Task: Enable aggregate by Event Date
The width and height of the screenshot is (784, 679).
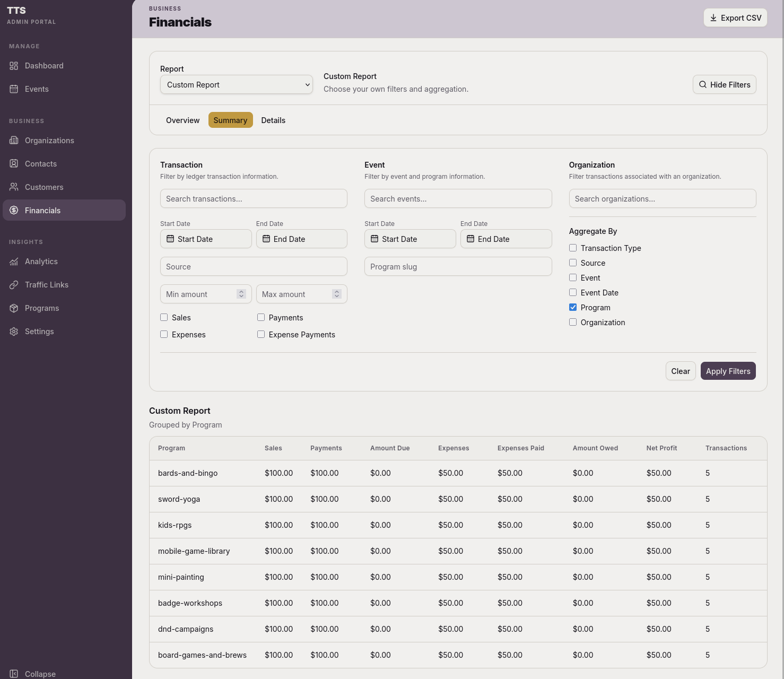Action: click(573, 292)
